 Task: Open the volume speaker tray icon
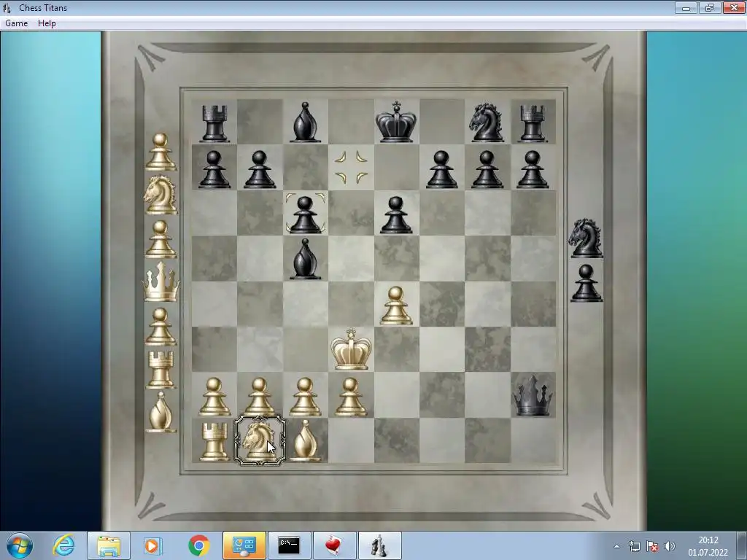pyautogui.click(x=670, y=546)
